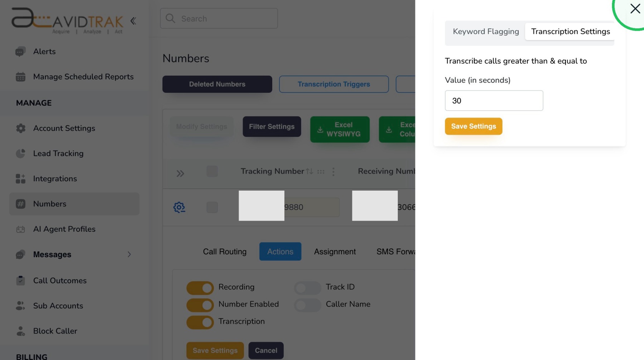This screenshot has width=644, height=360.
Task: Switch to the Keyword Flagging tab
Action: (x=486, y=32)
